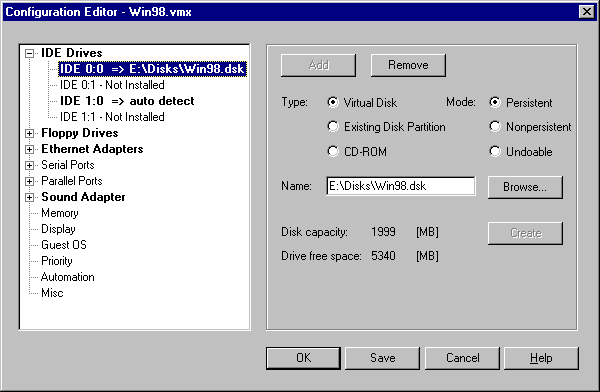Click the disabled Add button
The height and width of the screenshot is (392, 600).
point(318,65)
